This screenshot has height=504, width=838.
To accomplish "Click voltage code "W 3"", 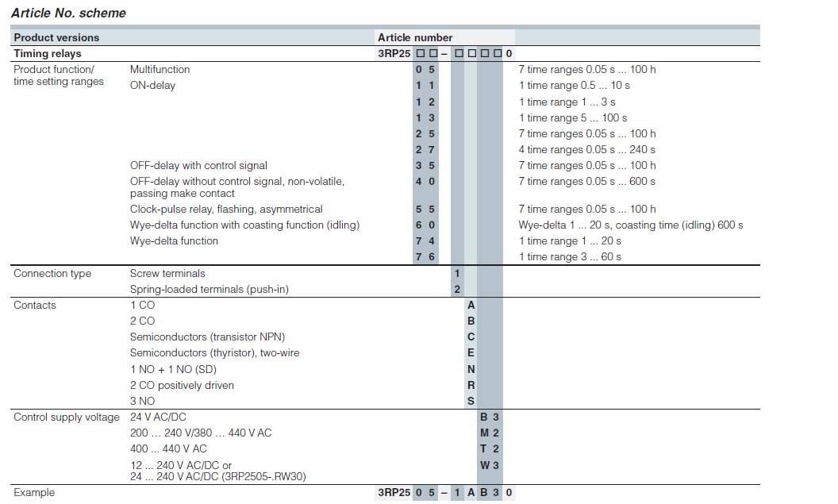I will (x=490, y=466).
